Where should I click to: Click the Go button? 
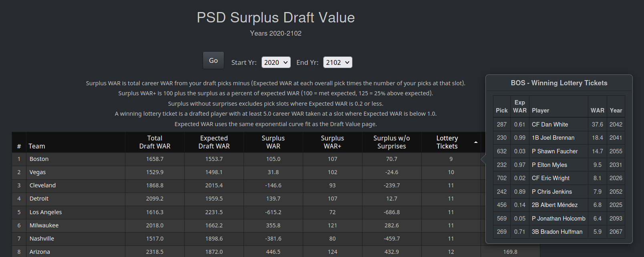[x=213, y=60]
